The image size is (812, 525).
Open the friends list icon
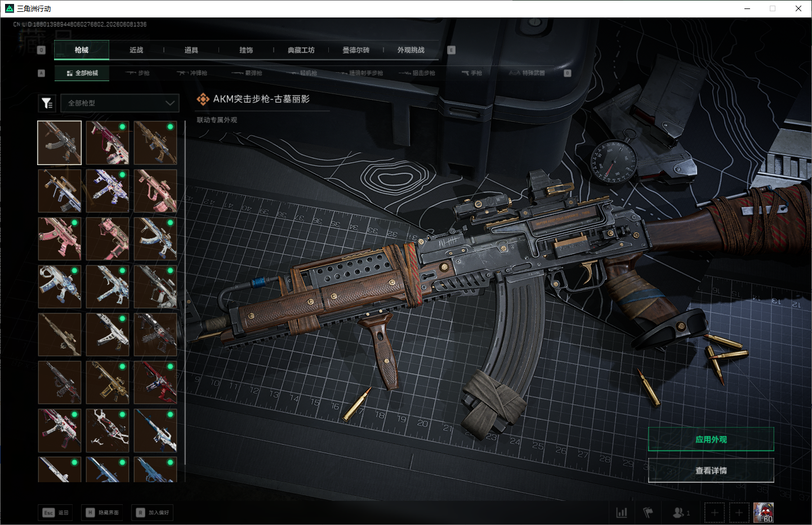[681, 513]
